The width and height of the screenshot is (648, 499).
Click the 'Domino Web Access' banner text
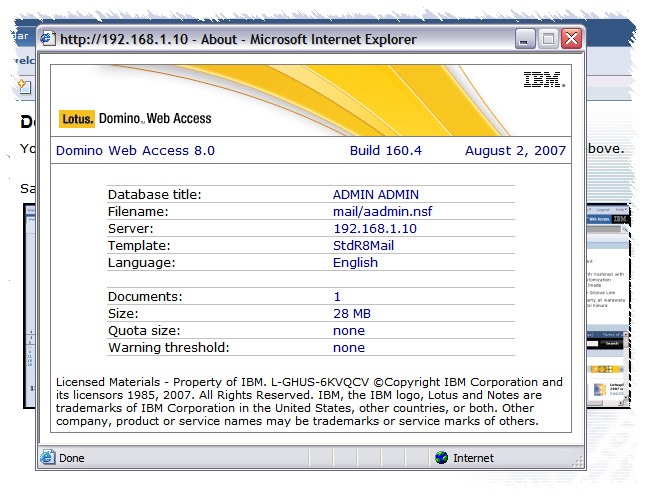(155, 119)
